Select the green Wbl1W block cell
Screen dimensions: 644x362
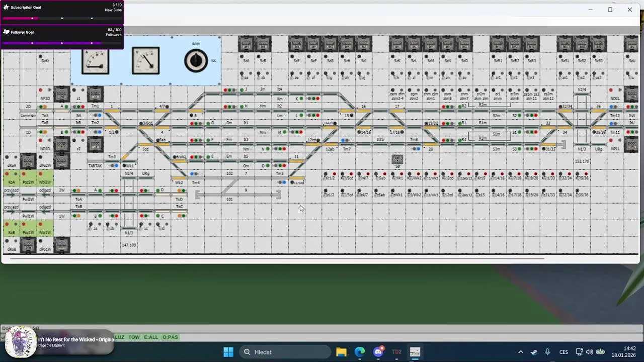(x=45, y=228)
